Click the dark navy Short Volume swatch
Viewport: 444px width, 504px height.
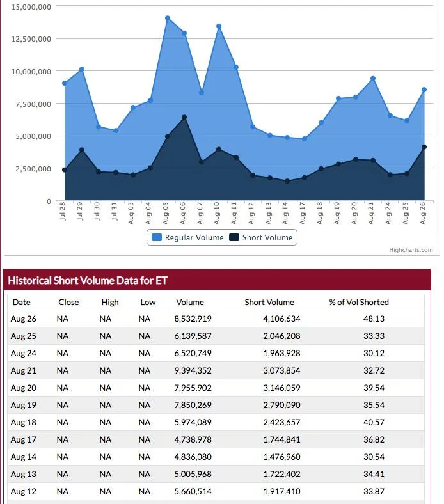click(x=234, y=237)
